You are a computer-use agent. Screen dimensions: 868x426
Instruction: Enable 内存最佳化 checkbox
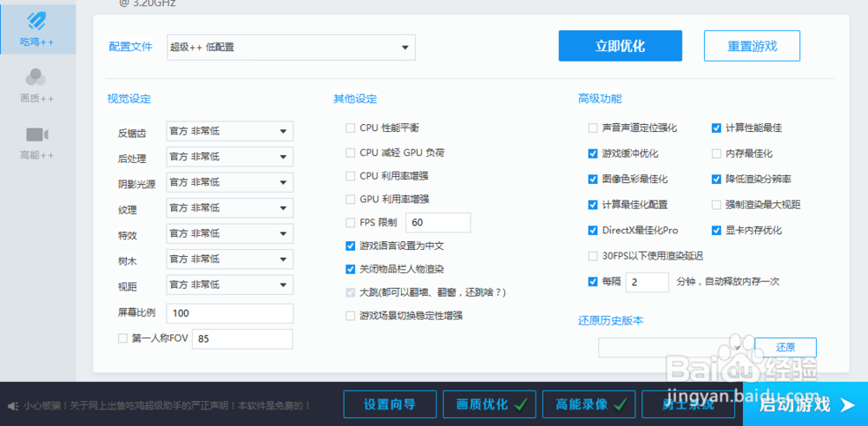coord(716,154)
